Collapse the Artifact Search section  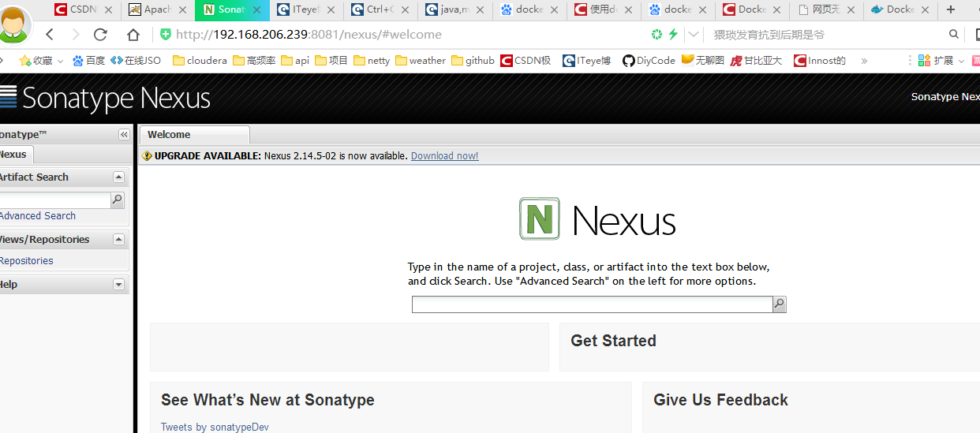pos(118,177)
